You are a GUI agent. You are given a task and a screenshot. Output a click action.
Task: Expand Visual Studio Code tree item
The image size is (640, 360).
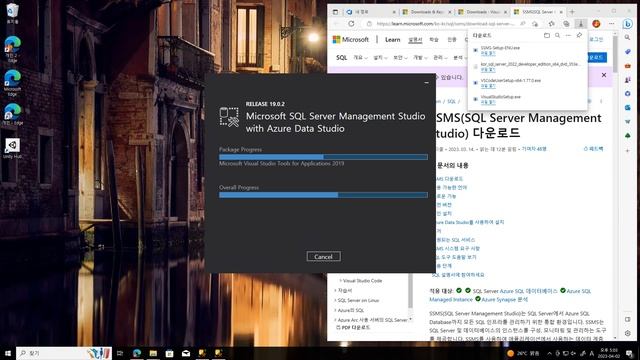tap(361, 281)
